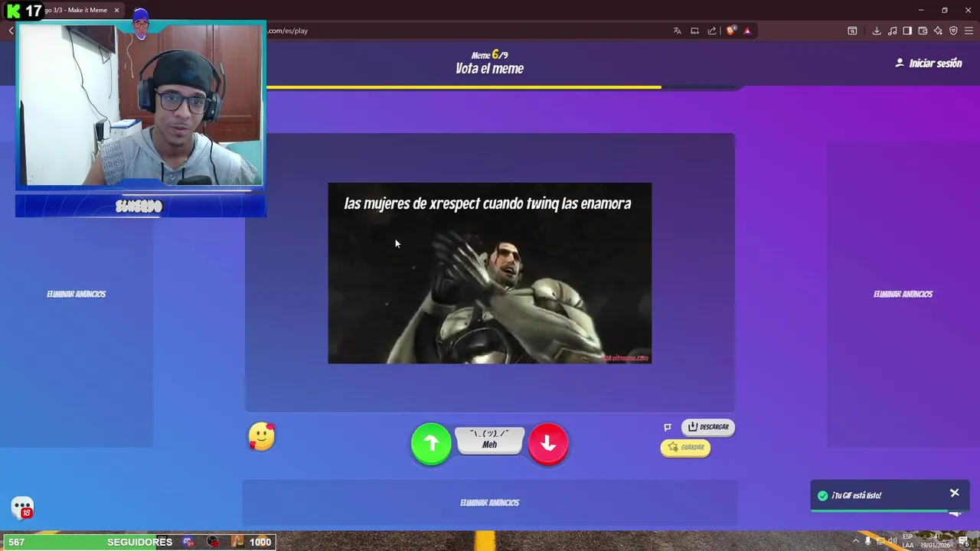Click Eliminar anuncios on left sidebar
The height and width of the screenshot is (551, 980).
[x=77, y=294]
